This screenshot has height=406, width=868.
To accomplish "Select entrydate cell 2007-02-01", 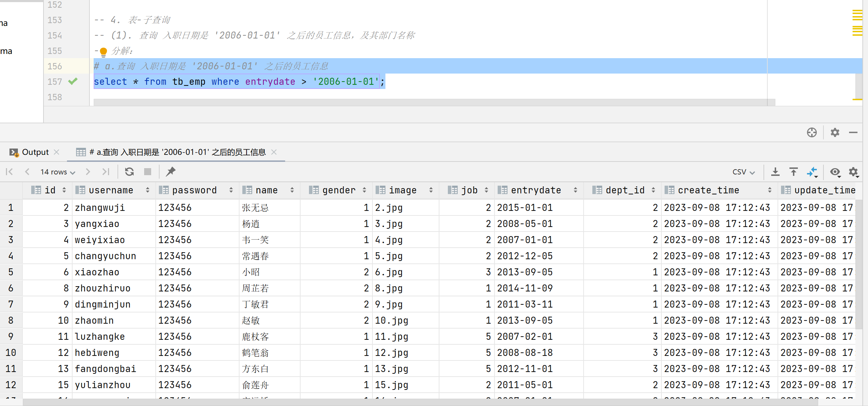I will (x=539, y=336).
